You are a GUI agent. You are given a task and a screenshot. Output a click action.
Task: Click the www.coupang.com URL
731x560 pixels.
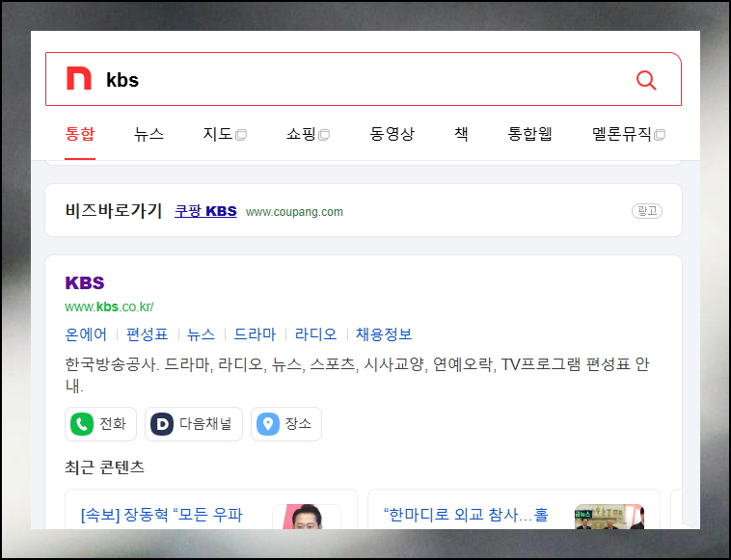pos(294,212)
